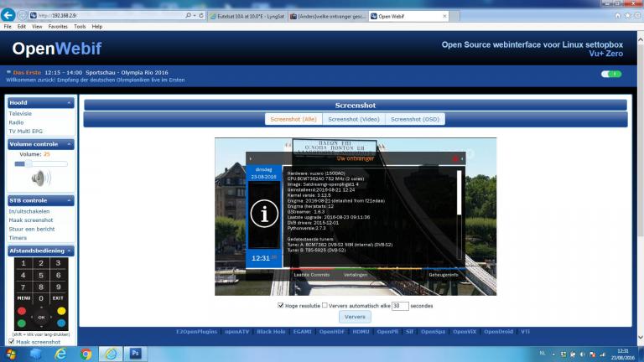Click the Ververs refresh button

355,318
